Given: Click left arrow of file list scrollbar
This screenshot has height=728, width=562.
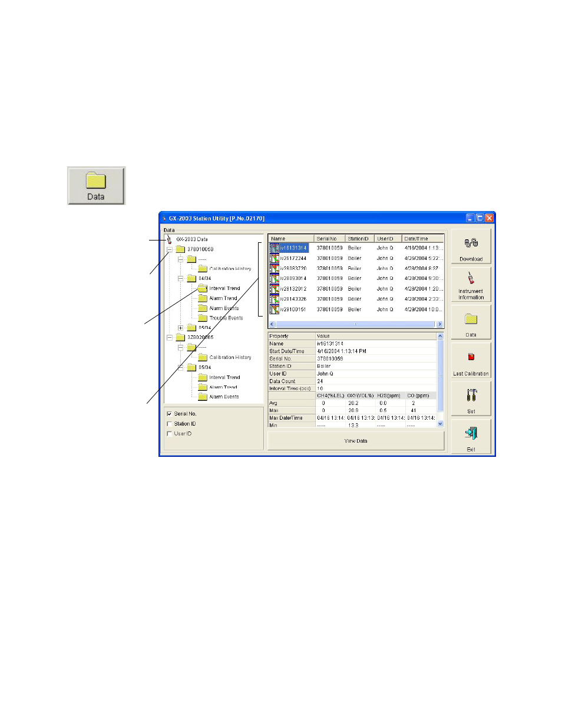Looking at the screenshot, I should click(x=272, y=324).
